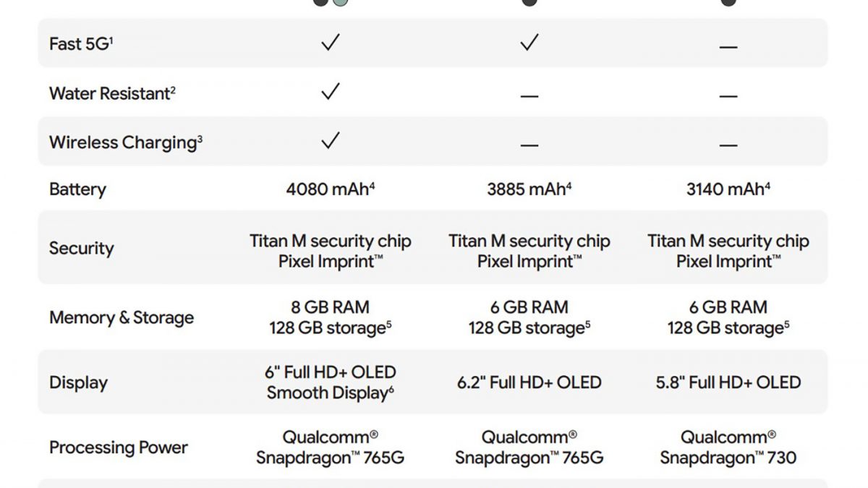Click the Water Resistant checkmark icon

pos(331,92)
